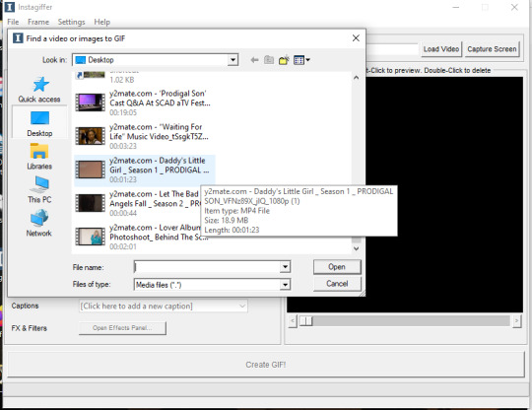Click inside the File name input field
The image size is (532, 410).
pyautogui.click(x=207, y=267)
